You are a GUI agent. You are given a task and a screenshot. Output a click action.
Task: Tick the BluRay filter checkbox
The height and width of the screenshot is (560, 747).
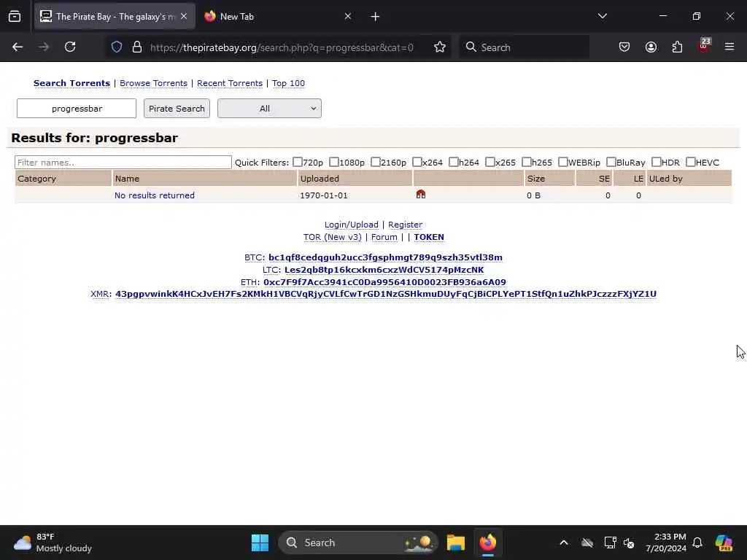(611, 163)
